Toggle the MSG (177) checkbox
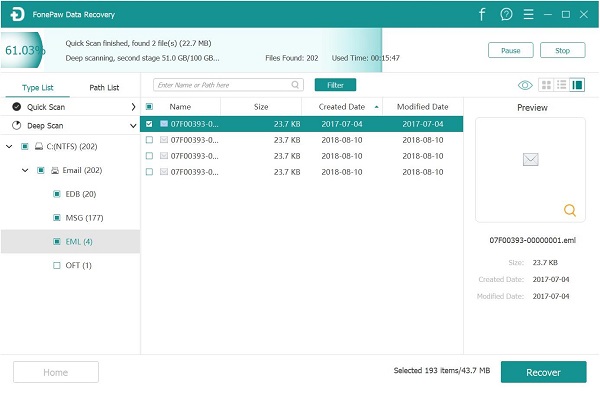 point(57,218)
